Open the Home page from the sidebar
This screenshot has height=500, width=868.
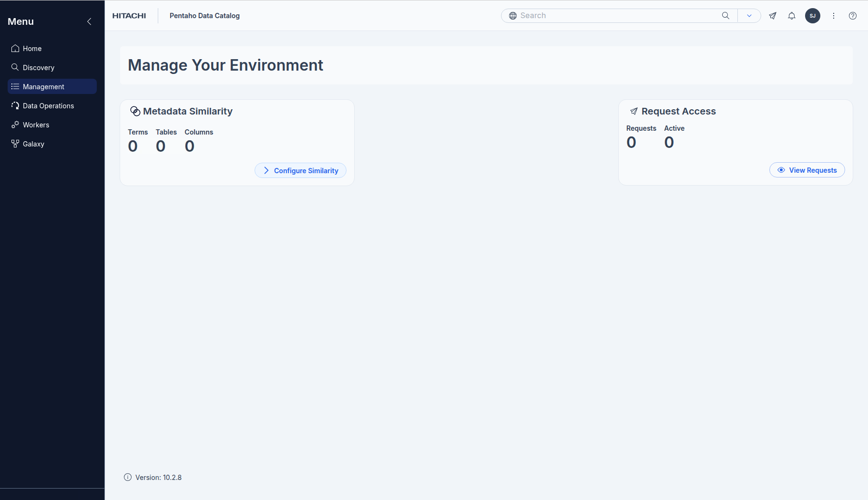tap(32, 49)
